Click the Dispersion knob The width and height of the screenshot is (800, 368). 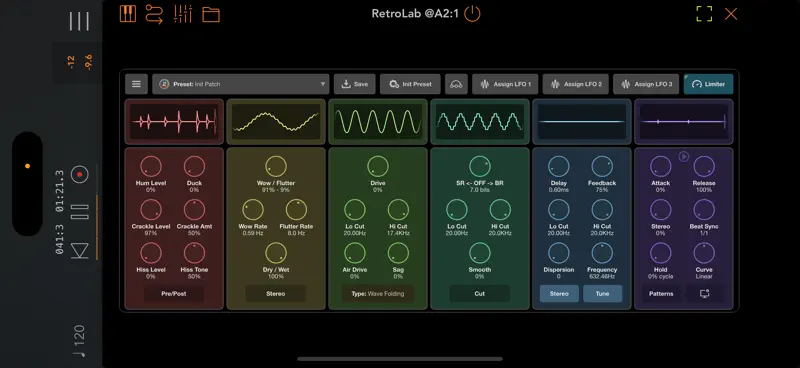559,253
